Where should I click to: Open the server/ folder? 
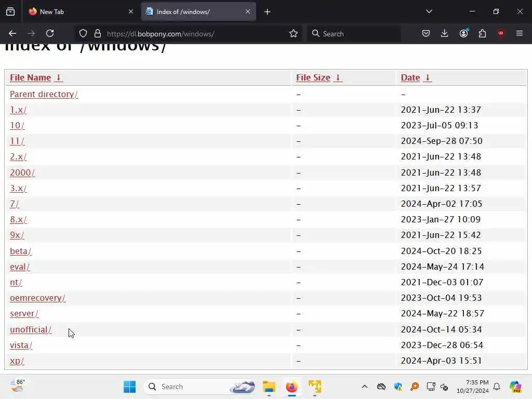coord(24,313)
